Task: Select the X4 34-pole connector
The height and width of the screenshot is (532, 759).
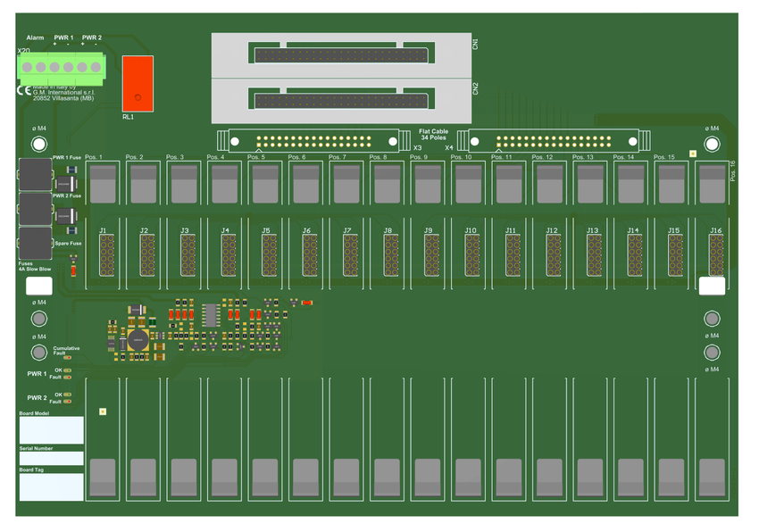Action: (554, 141)
